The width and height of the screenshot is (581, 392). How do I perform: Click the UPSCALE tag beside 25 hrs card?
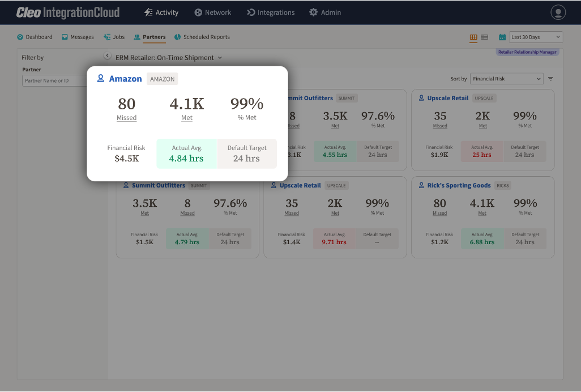[x=484, y=98]
